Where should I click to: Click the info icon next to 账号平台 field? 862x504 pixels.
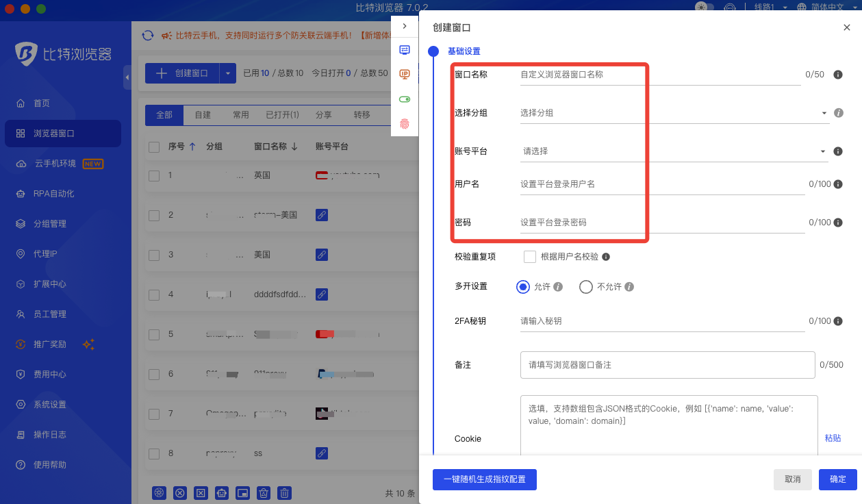[x=838, y=151]
